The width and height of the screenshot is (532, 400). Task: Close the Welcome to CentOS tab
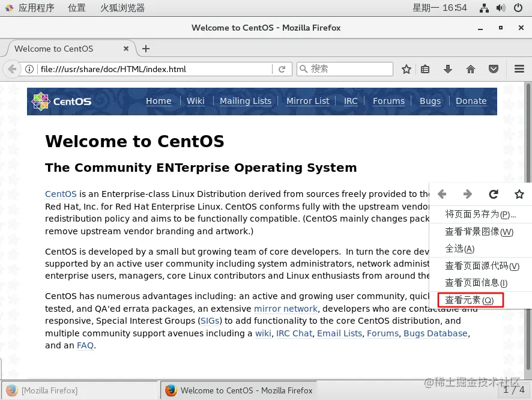point(126,49)
